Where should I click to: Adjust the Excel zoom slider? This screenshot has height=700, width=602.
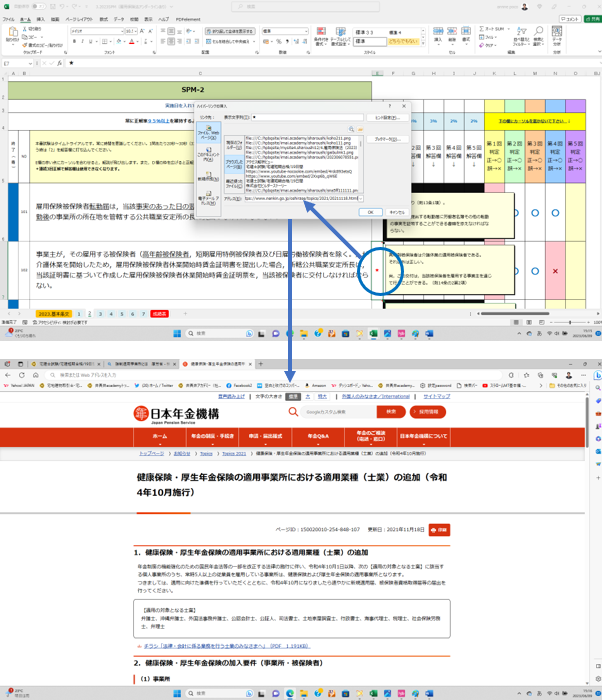pos(569,322)
